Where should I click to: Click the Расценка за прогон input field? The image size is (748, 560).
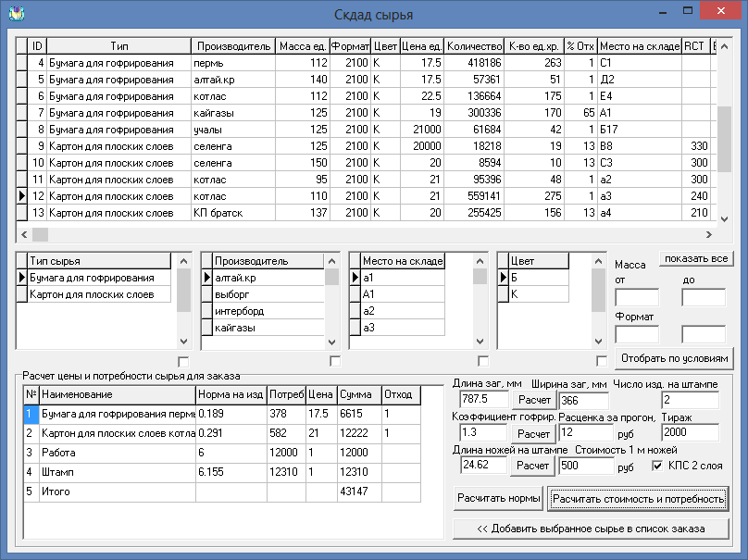[586, 432]
